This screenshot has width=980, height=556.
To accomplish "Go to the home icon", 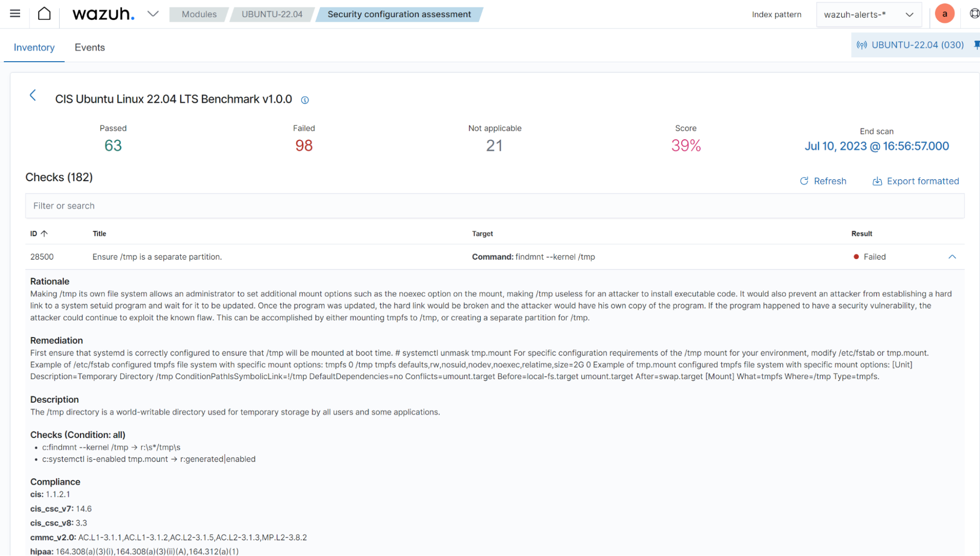I will pyautogui.click(x=44, y=14).
